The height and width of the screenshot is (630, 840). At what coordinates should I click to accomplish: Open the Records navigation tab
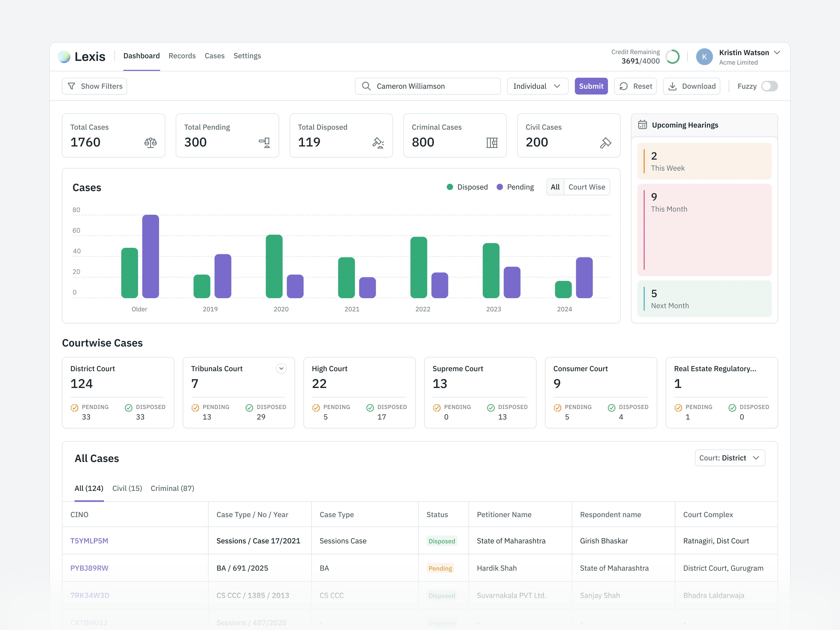[182, 56]
